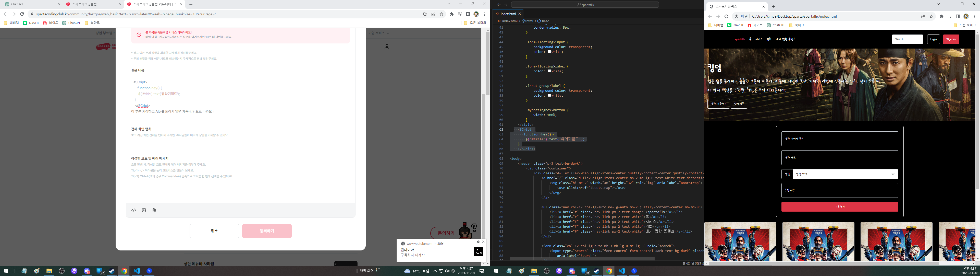The image size is (980, 276).
Task: Click the user profile icon on community page
Action: pyautogui.click(x=387, y=47)
